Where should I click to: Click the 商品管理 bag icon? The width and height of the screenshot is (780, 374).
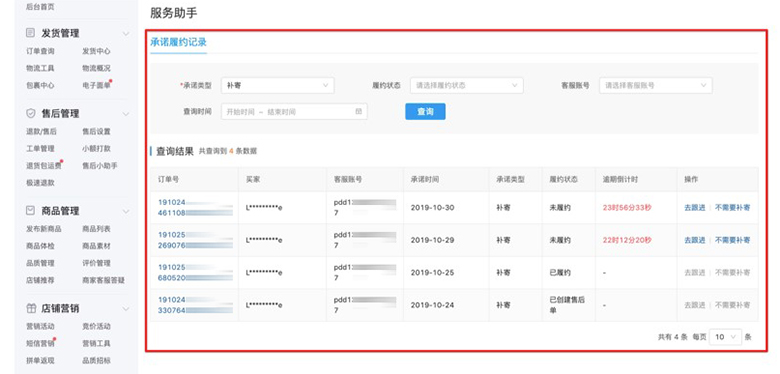(x=31, y=210)
